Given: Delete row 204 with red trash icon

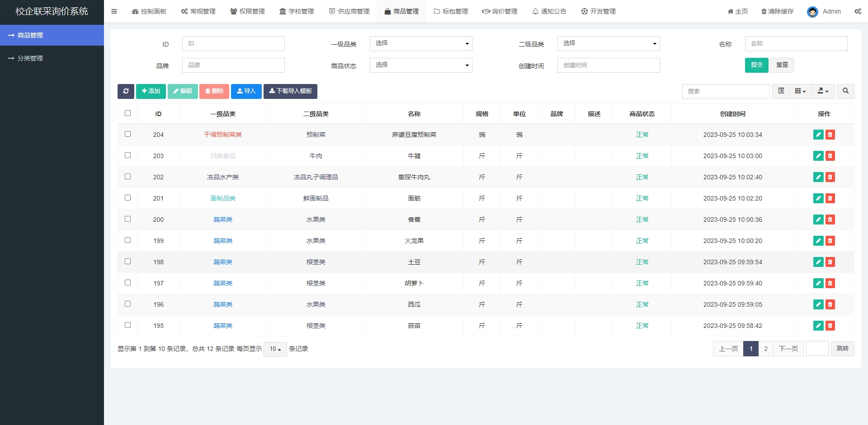Looking at the screenshot, I should click(830, 135).
